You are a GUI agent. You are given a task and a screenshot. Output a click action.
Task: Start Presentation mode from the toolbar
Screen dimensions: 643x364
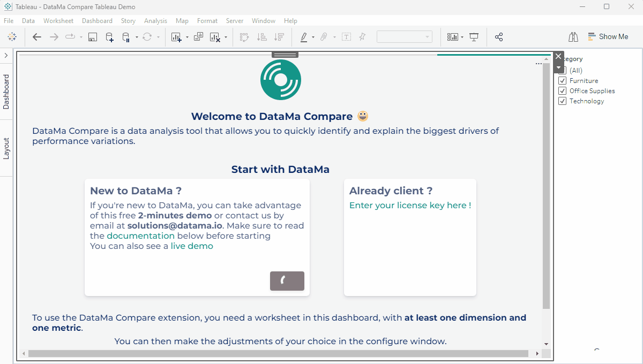[x=474, y=37]
